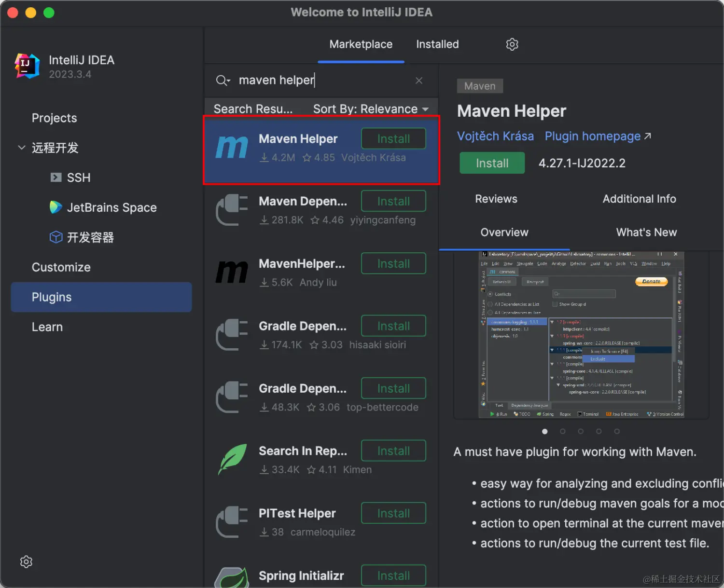The image size is (724, 588).
Task: Click the MavenHelper... black m icon
Action: coord(232,272)
